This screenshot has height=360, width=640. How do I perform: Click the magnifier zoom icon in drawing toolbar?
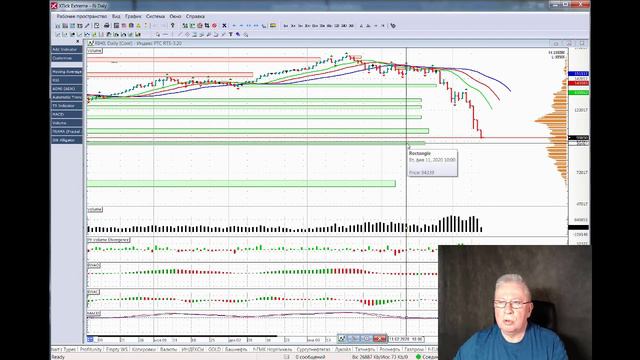246,35
